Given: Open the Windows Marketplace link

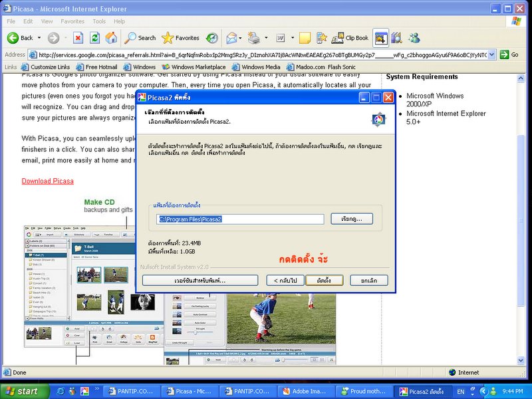Looking at the screenshot, I should click(x=194, y=67).
